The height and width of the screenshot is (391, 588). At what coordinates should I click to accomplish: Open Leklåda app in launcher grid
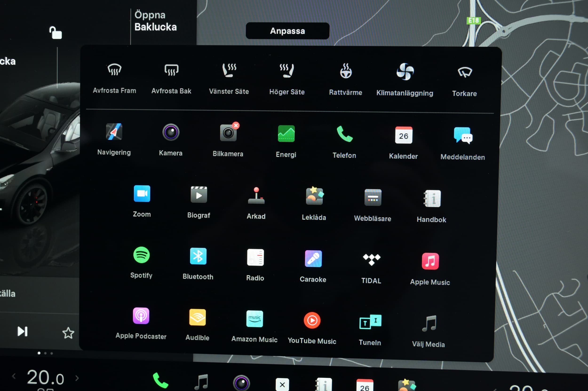click(314, 204)
